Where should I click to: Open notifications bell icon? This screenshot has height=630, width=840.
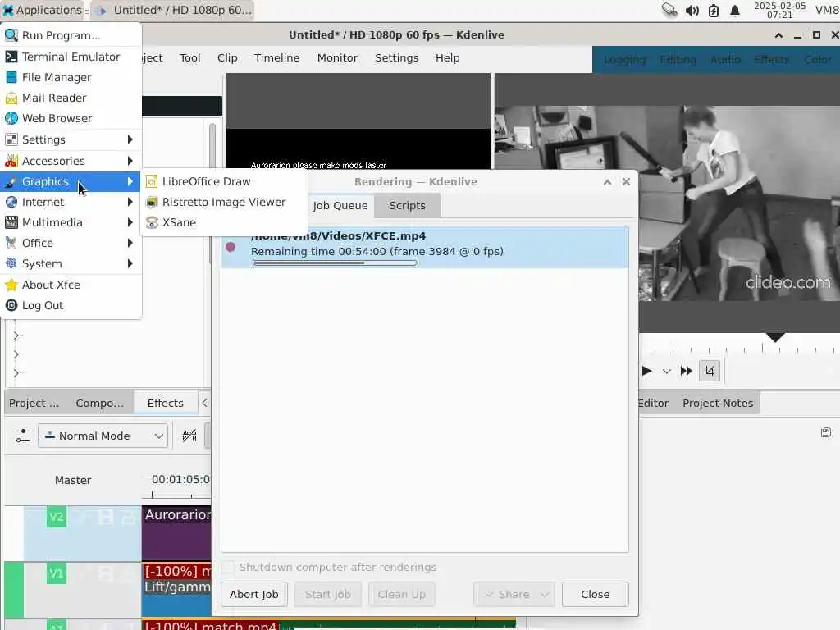point(735,10)
